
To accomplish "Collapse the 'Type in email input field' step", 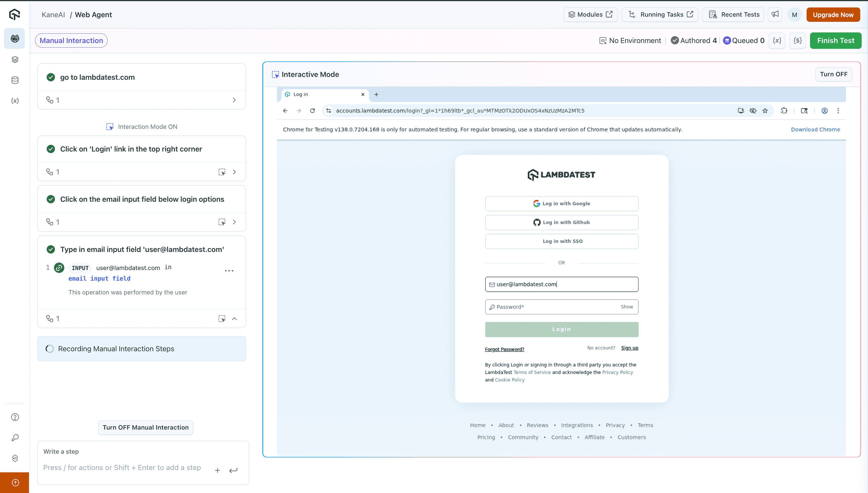I will click(x=234, y=319).
